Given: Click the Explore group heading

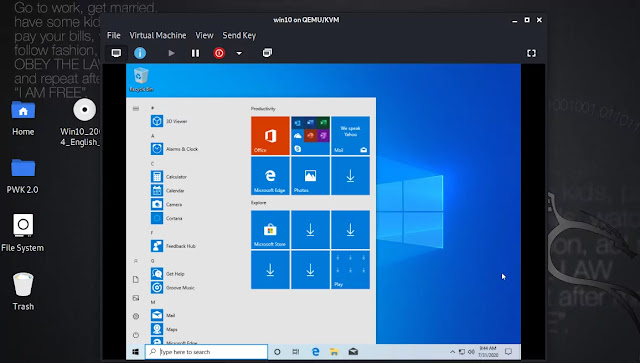Looking at the screenshot, I should click(x=258, y=203).
